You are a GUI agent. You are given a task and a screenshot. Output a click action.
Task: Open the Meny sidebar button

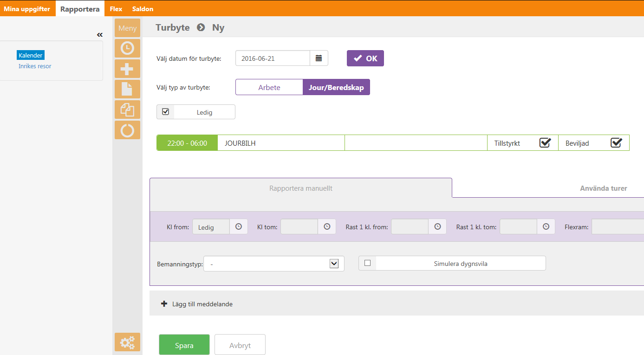coord(127,28)
